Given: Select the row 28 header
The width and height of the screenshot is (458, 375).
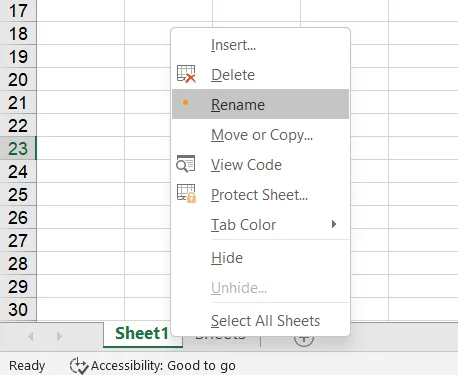Looking at the screenshot, I should coord(18,263).
